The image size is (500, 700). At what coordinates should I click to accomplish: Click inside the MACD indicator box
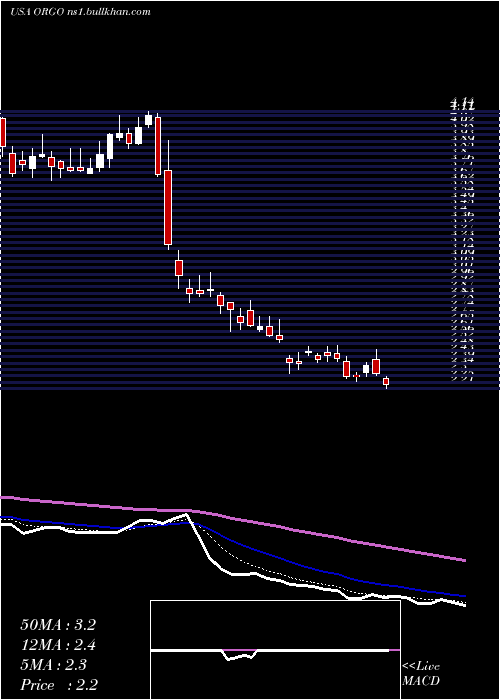(x=275, y=650)
